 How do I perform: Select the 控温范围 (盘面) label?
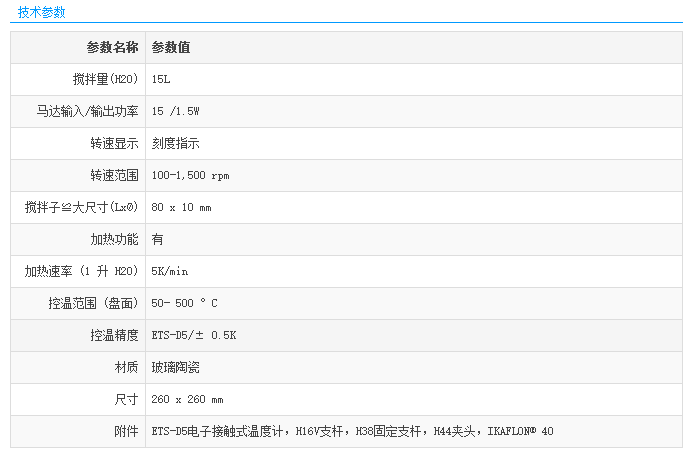(93, 304)
